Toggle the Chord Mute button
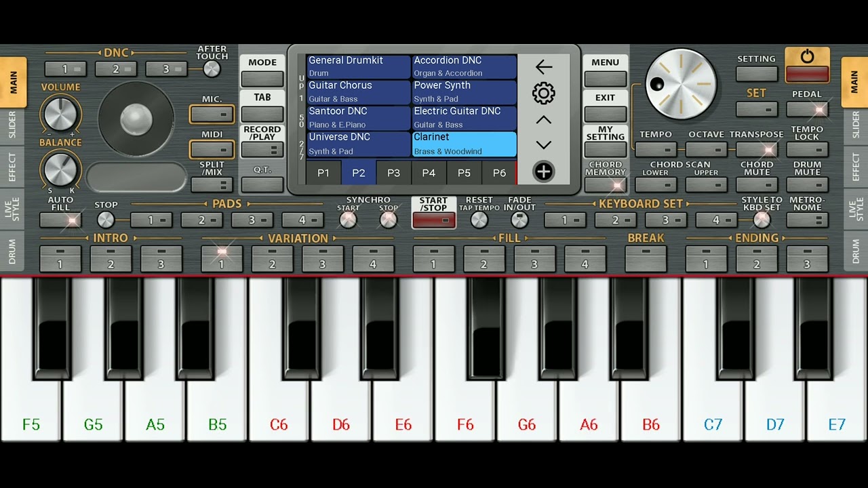This screenshot has height=488, width=868. [756, 184]
